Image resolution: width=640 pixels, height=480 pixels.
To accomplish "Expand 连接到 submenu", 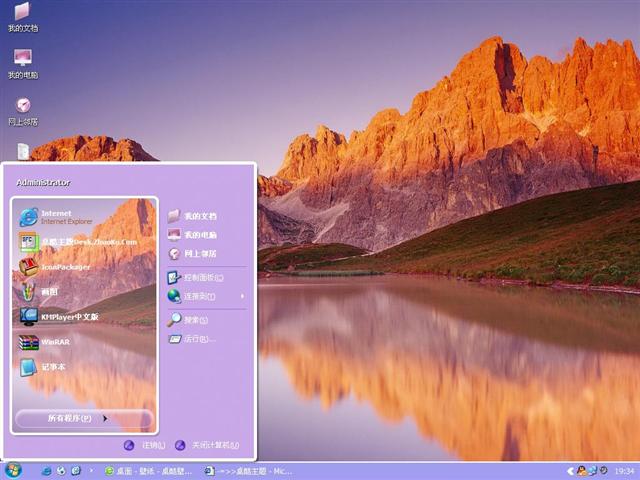I will click(207, 296).
